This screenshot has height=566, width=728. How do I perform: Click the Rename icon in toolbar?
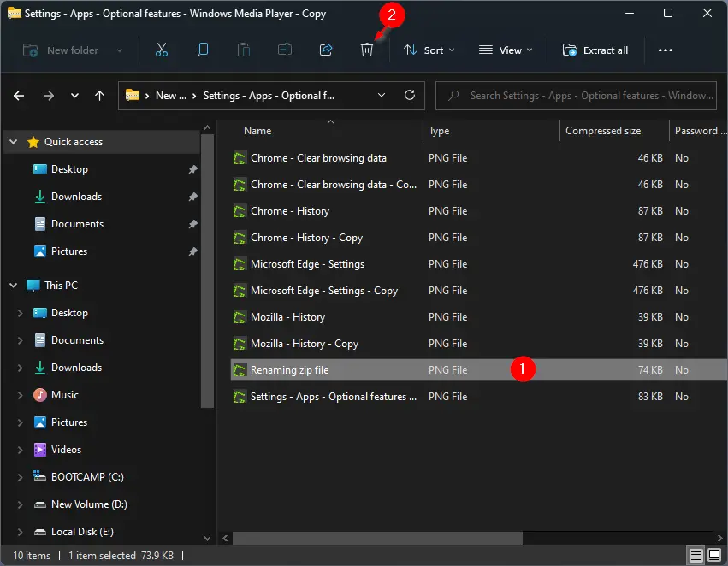[x=285, y=50]
